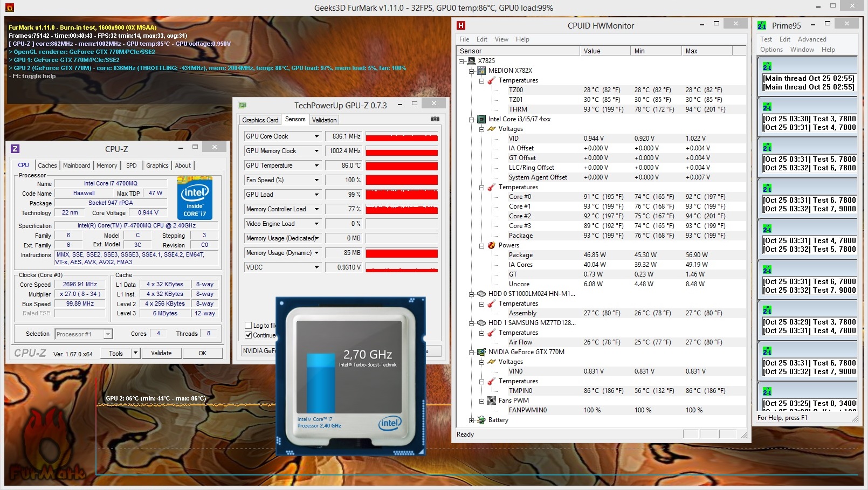Click the Value column header in HWMonitor
The height and width of the screenshot is (490, 868).
point(605,51)
